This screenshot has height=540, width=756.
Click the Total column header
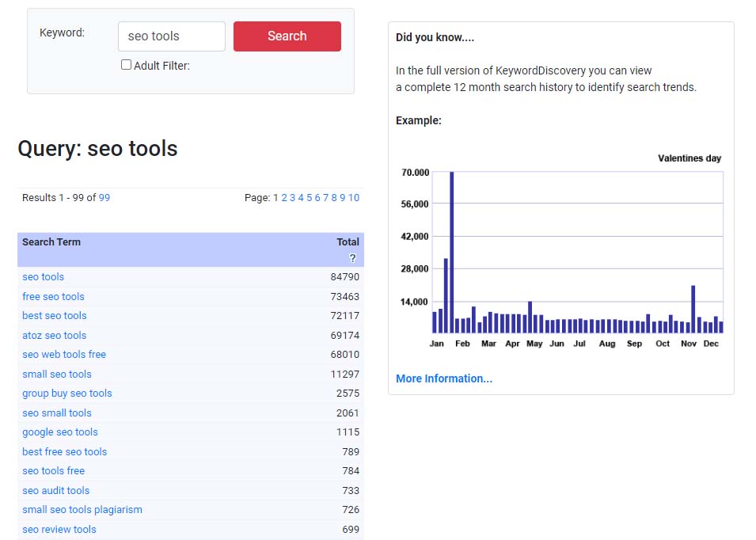click(x=348, y=242)
